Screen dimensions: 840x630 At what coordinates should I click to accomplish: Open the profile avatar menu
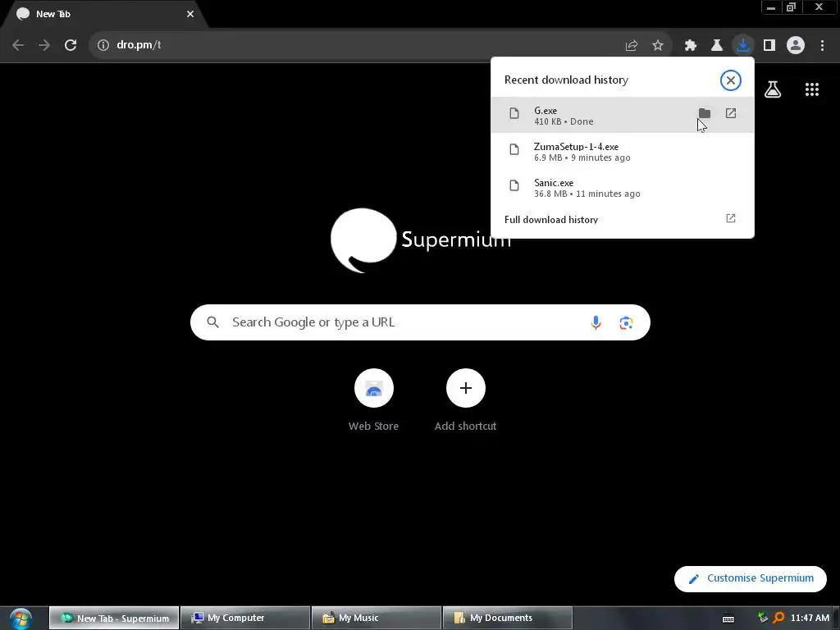[x=796, y=45]
